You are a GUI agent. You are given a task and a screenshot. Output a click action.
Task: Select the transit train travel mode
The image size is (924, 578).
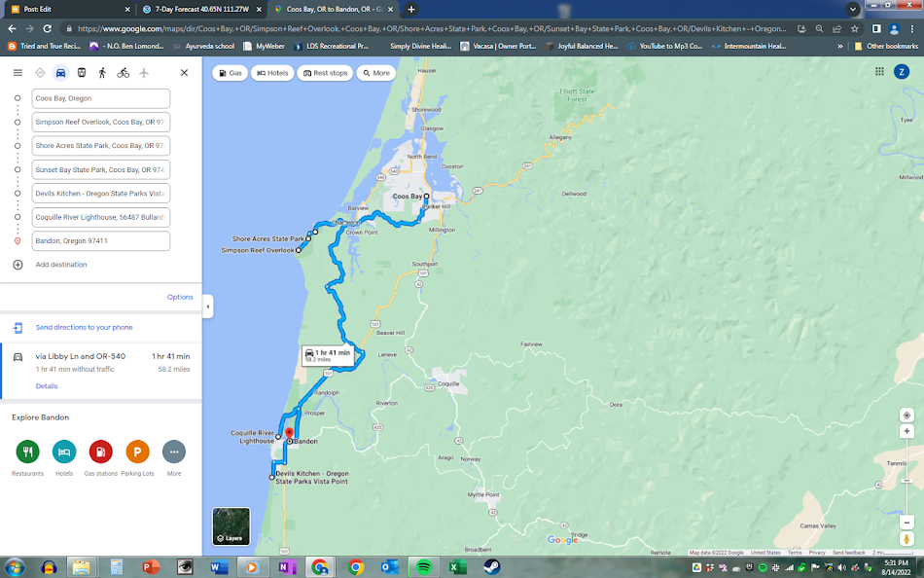tap(82, 73)
